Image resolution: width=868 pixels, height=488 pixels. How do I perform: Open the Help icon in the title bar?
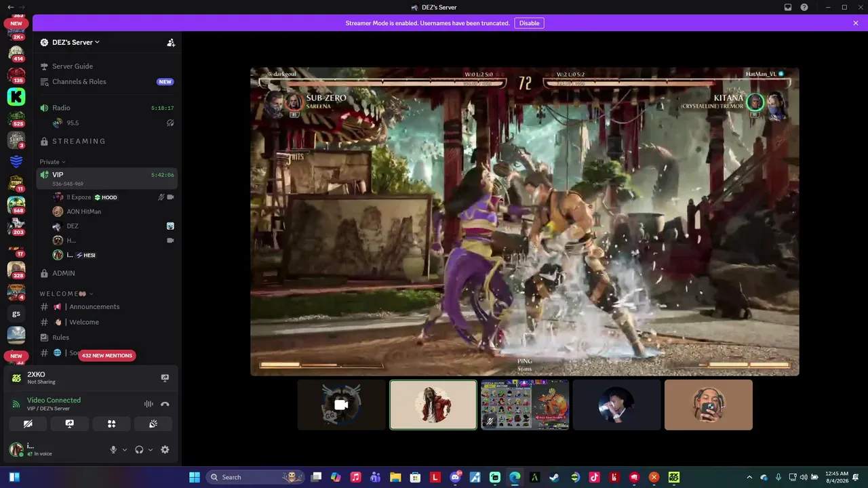click(804, 7)
